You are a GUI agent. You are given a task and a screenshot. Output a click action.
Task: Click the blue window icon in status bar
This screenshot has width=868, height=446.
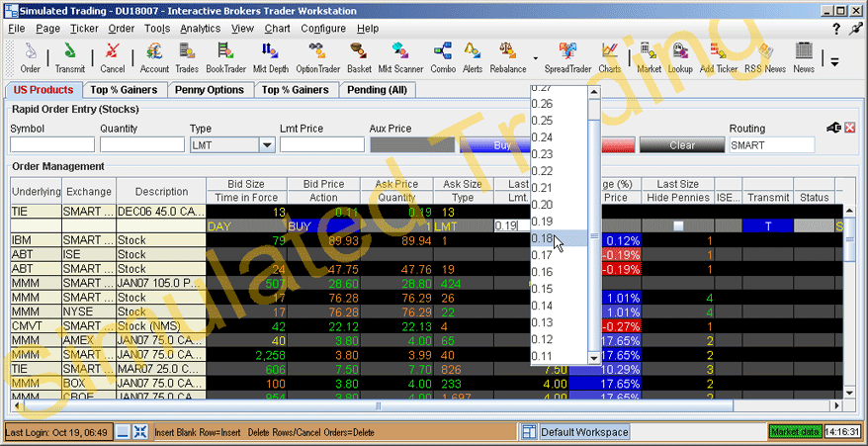pyautogui.click(x=124, y=431)
